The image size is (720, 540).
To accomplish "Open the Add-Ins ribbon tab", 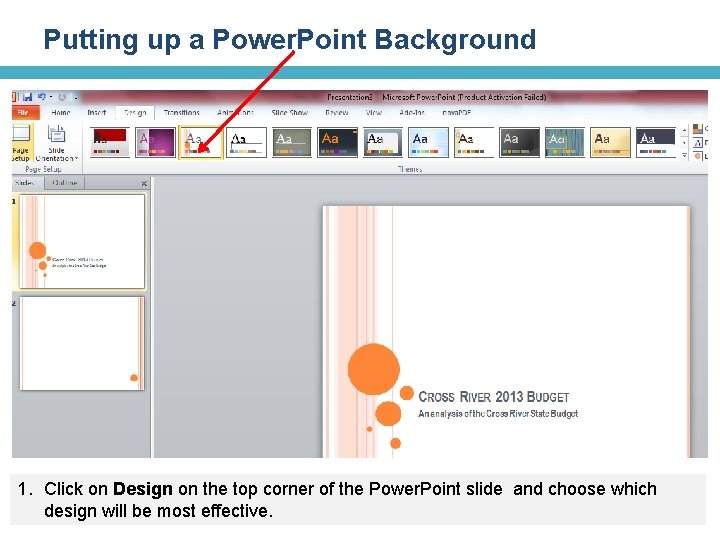I will coord(412,112).
